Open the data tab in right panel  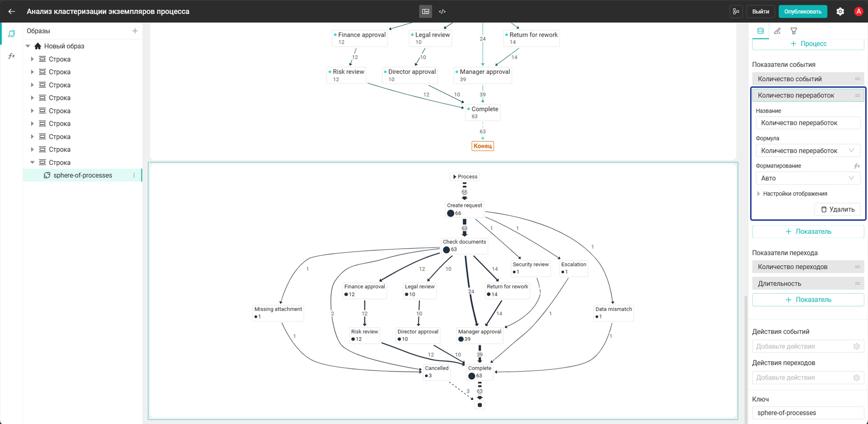tap(760, 31)
